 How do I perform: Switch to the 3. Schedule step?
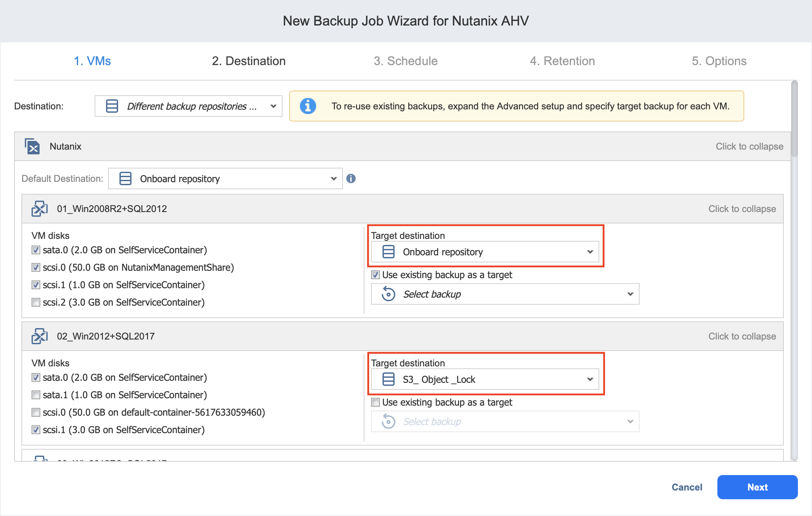point(405,61)
